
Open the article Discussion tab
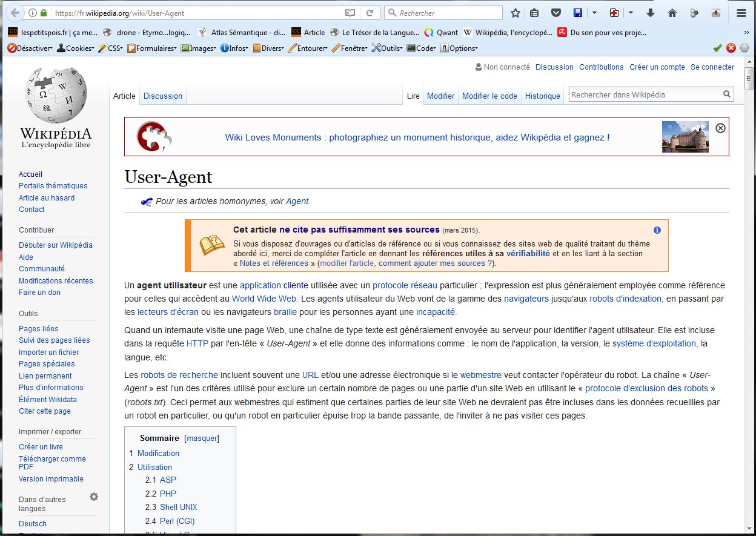pyautogui.click(x=162, y=96)
